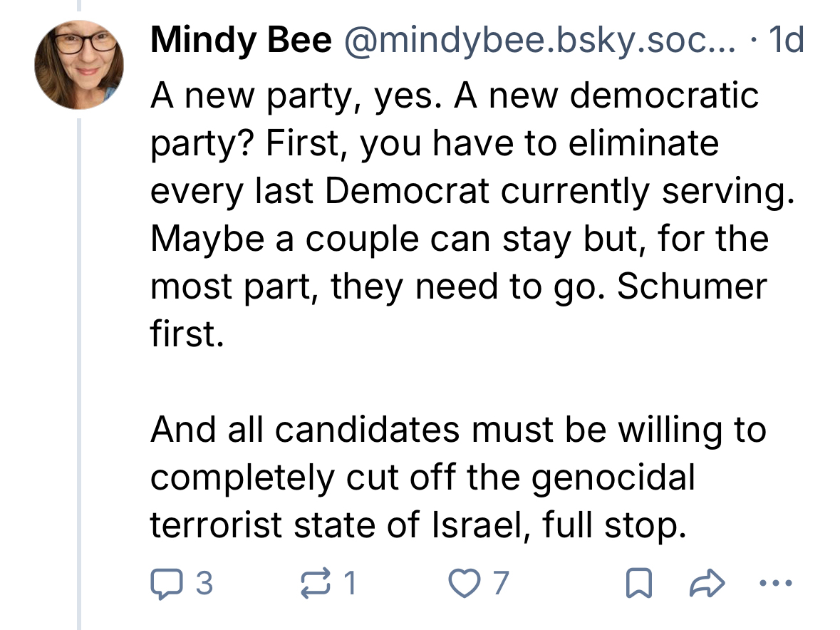Open the post via the 1d timestamp

pos(787,42)
